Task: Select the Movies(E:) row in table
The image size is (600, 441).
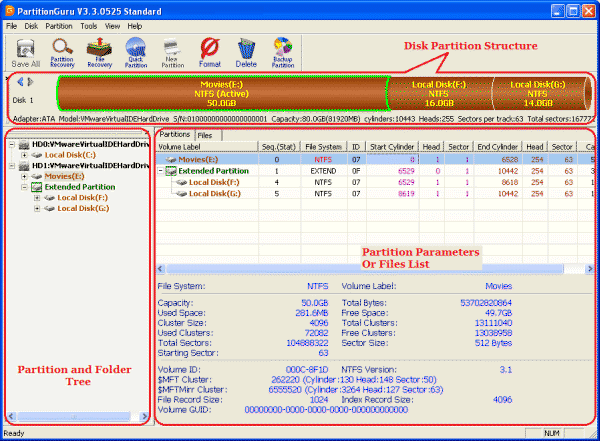Action: (x=375, y=160)
